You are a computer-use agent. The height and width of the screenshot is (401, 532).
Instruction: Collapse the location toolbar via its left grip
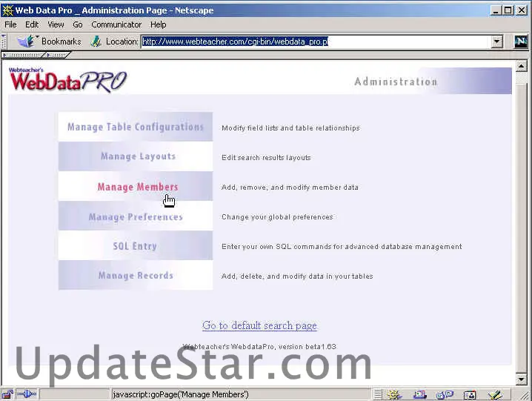[4, 42]
